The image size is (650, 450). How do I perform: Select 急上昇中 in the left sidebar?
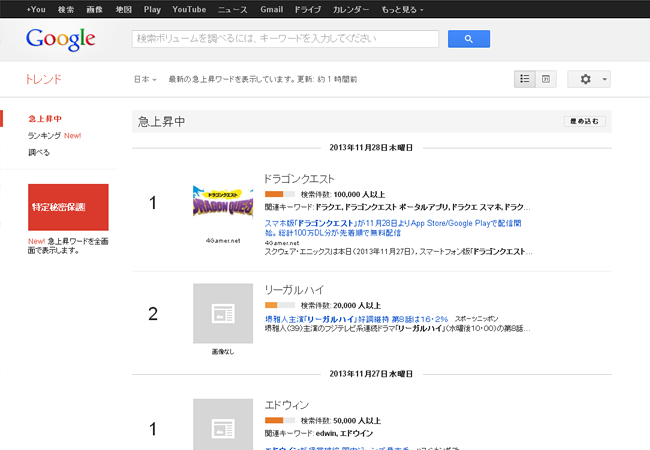(45, 118)
